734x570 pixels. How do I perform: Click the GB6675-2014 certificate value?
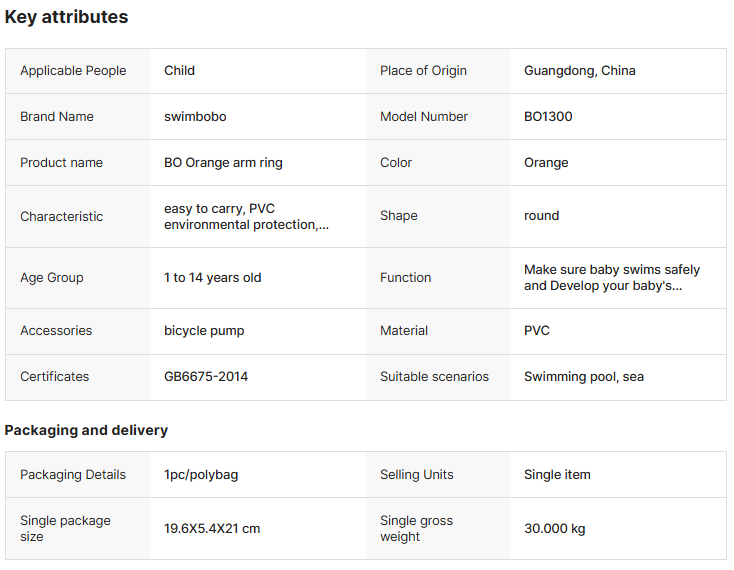[x=206, y=376]
